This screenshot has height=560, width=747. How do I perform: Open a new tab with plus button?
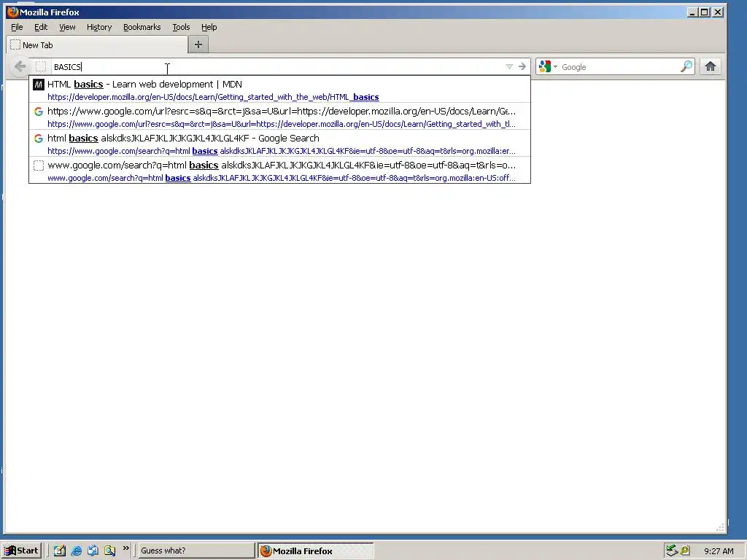198,44
